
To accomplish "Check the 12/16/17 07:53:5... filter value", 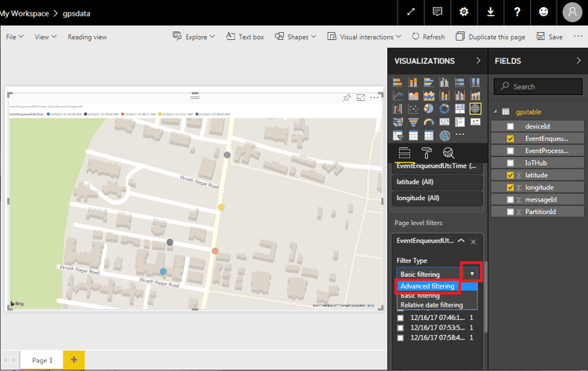I will click(x=401, y=328).
